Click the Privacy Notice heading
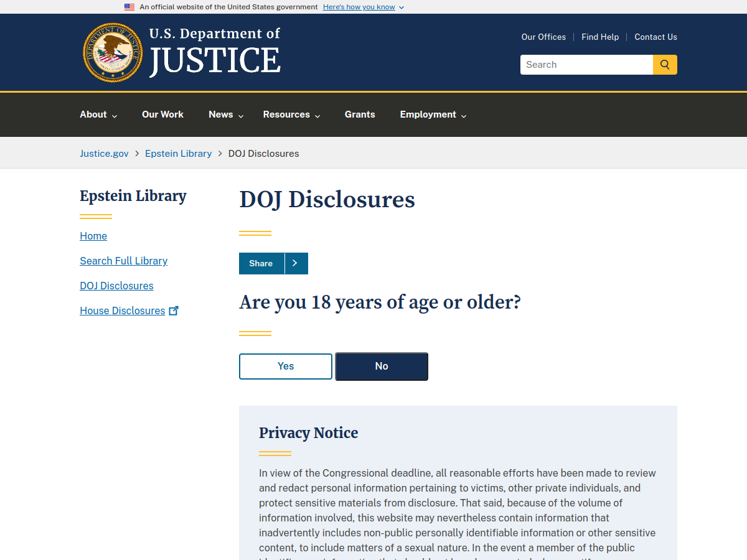 pyautogui.click(x=308, y=433)
